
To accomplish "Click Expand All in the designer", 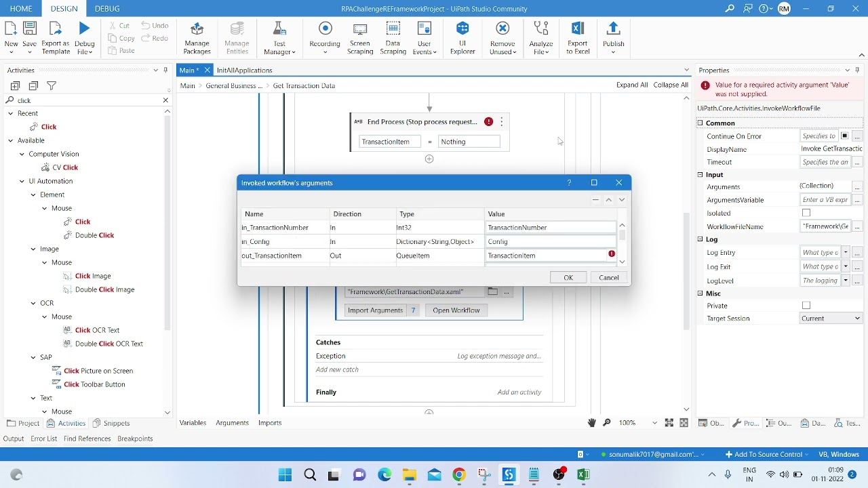I will [x=632, y=85].
